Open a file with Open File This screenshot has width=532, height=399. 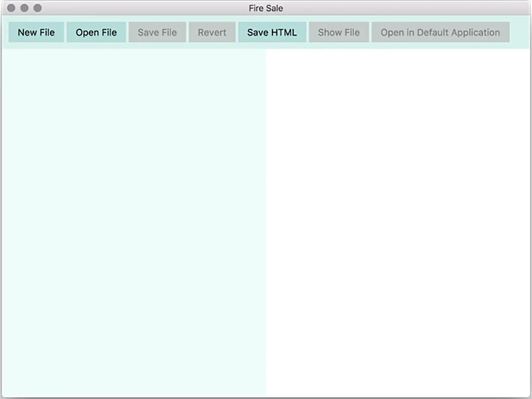(x=96, y=32)
